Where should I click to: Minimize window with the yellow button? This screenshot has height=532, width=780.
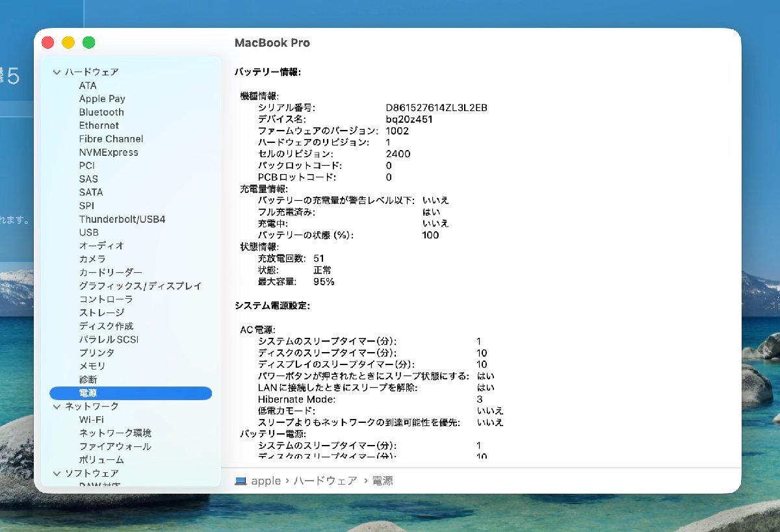click(x=68, y=43)
